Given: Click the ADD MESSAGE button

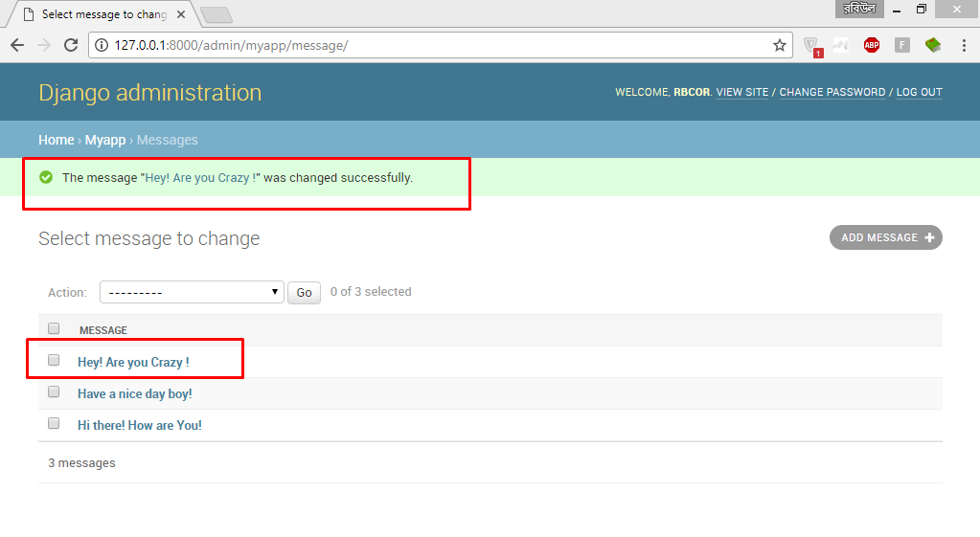Looking at the screenshot, I should click(885, 237).
